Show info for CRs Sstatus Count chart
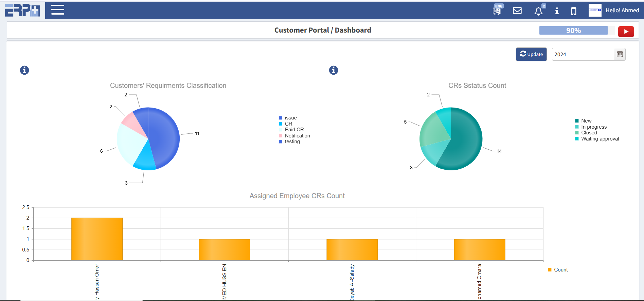 pos(334,70)
